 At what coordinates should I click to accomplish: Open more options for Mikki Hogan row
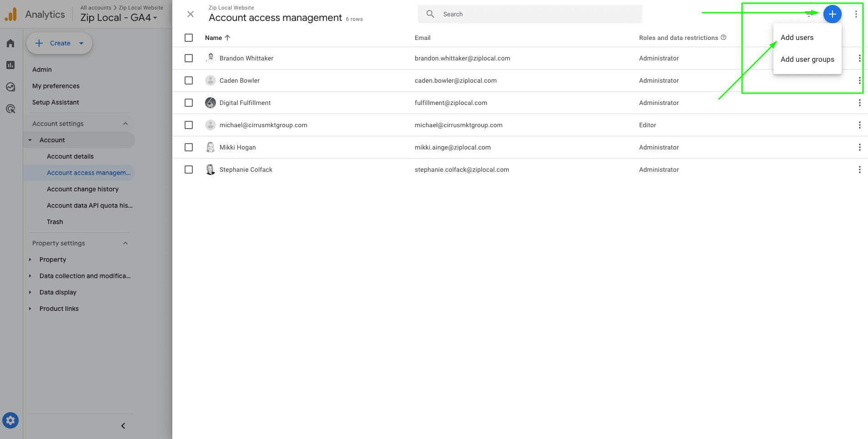point(859,147)
